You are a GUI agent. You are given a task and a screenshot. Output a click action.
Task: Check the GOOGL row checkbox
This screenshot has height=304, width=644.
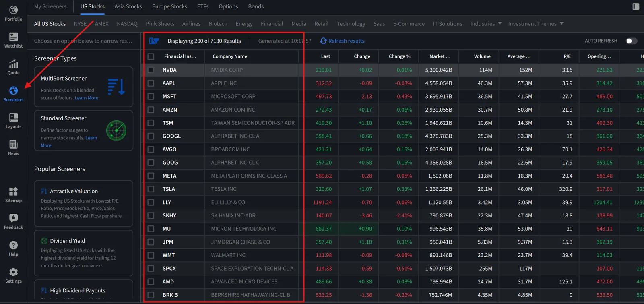pos(151,136)
